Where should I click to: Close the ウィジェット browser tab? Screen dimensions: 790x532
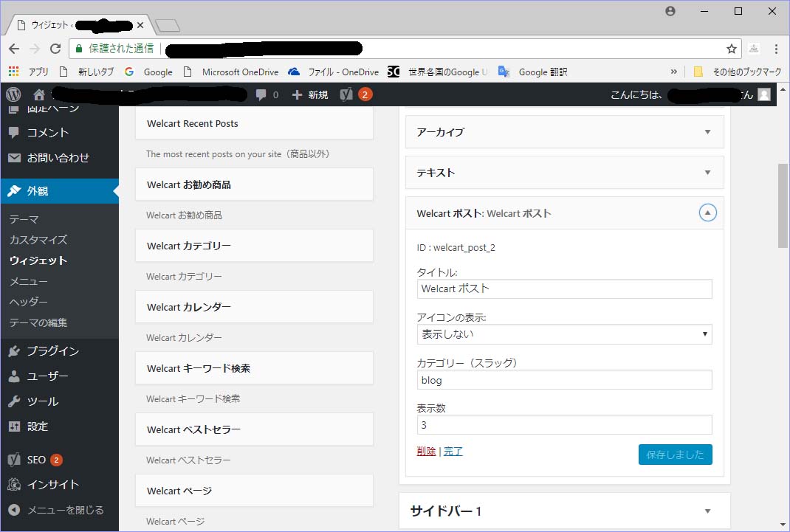tap(140, 25)
